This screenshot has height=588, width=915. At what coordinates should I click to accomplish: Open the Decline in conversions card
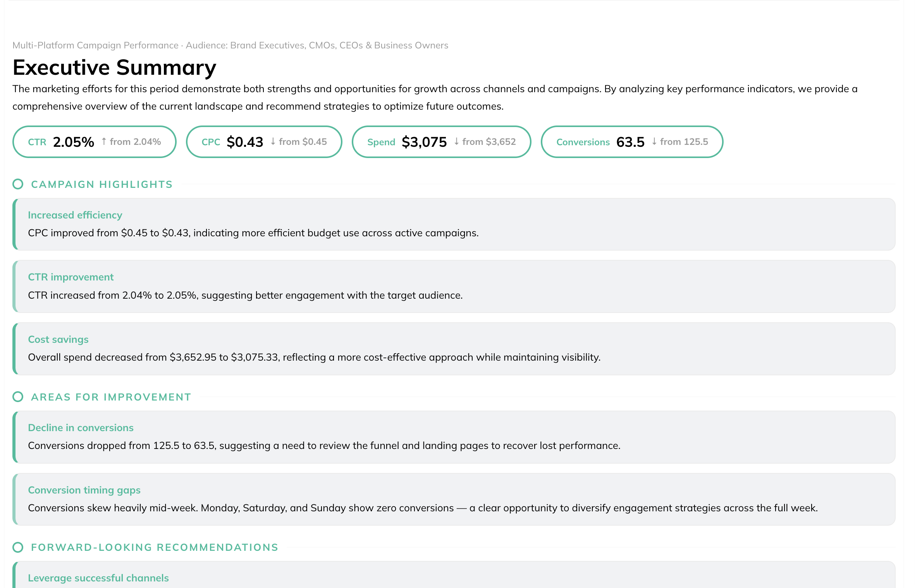pyautogui.click(x=454, y=437)
